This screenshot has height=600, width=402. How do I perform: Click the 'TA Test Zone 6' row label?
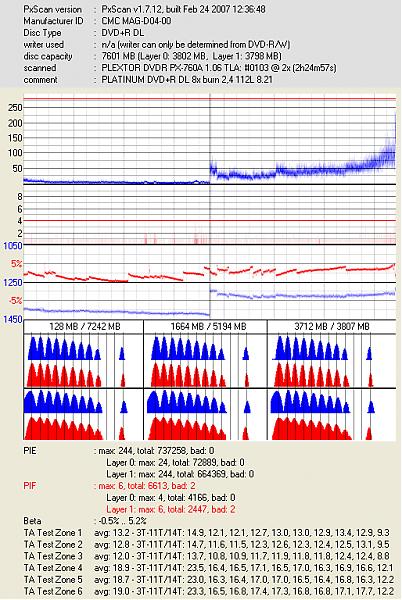(x=53, y=591)
